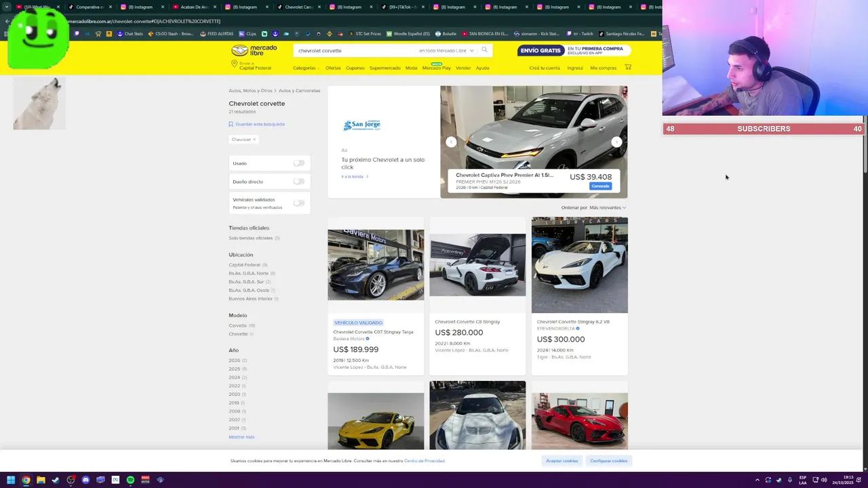Click the Mercado Libre logo
The width and height of the screenshot is (868, 488).
pyautogui.click(x=254, y=51)
